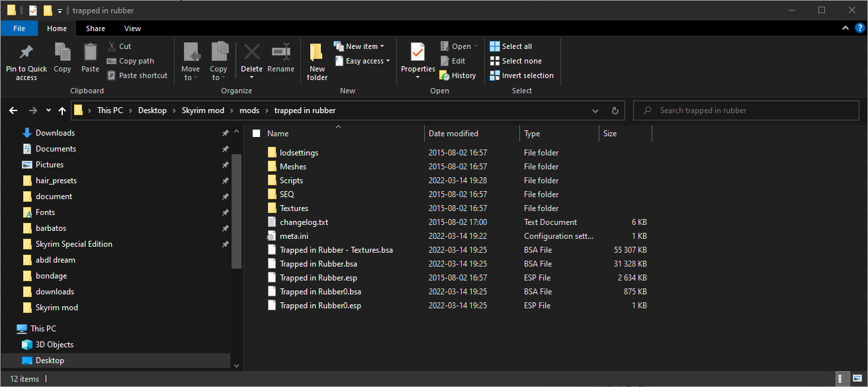Open the Copy to menu
868x387 pixels.
point(218,62)
